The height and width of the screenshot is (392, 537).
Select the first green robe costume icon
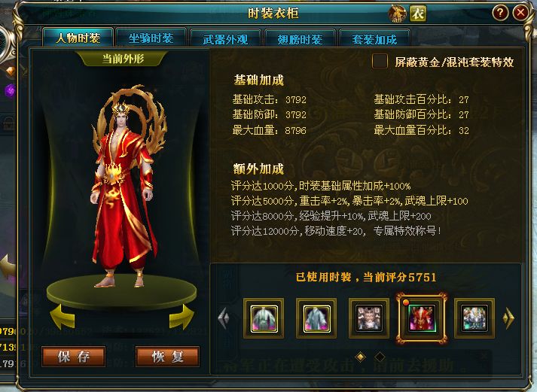264,318
